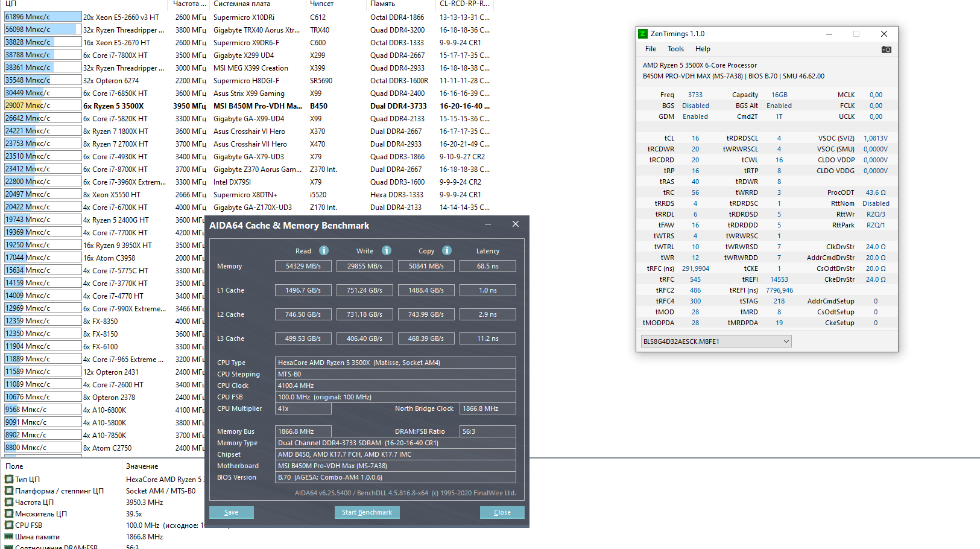Select the highlighted 29007 Мпкс/с result bar
This screenshot has height=549, width=980.
(x=43, y=106)
